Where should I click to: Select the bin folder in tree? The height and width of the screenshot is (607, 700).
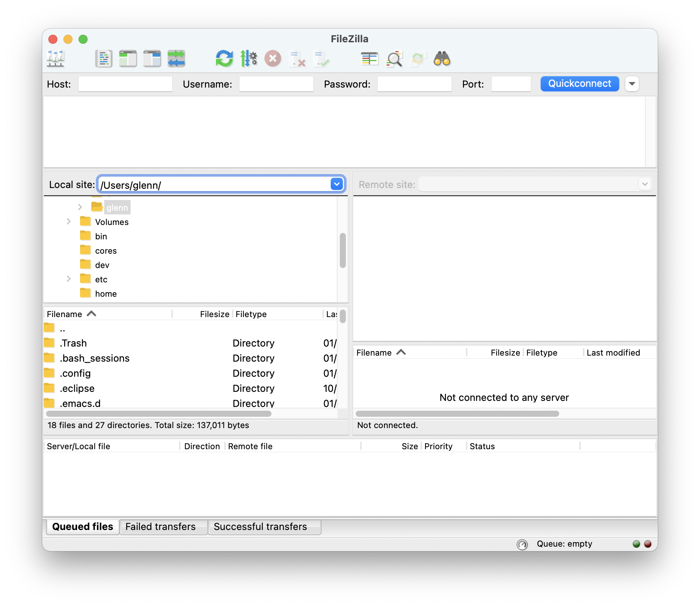coord(101,236)
